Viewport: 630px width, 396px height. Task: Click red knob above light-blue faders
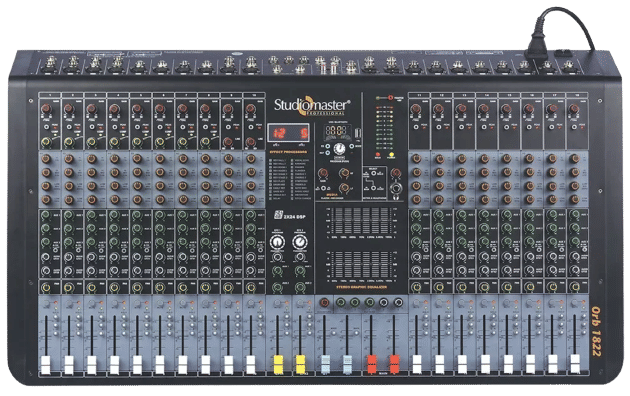324,303
